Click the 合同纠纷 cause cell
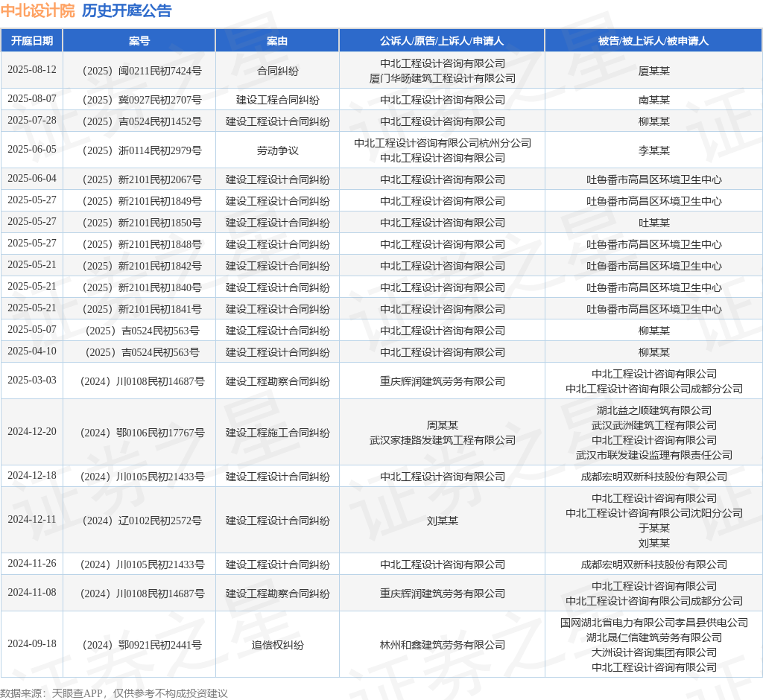Screen dimensions: 763x700 pos(277,71)
